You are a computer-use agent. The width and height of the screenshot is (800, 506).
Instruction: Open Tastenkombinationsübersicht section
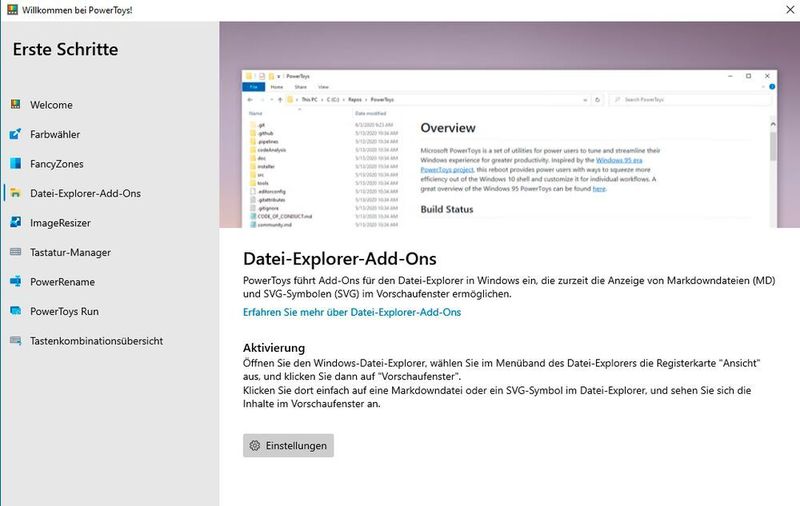click(x=110, y=341)
